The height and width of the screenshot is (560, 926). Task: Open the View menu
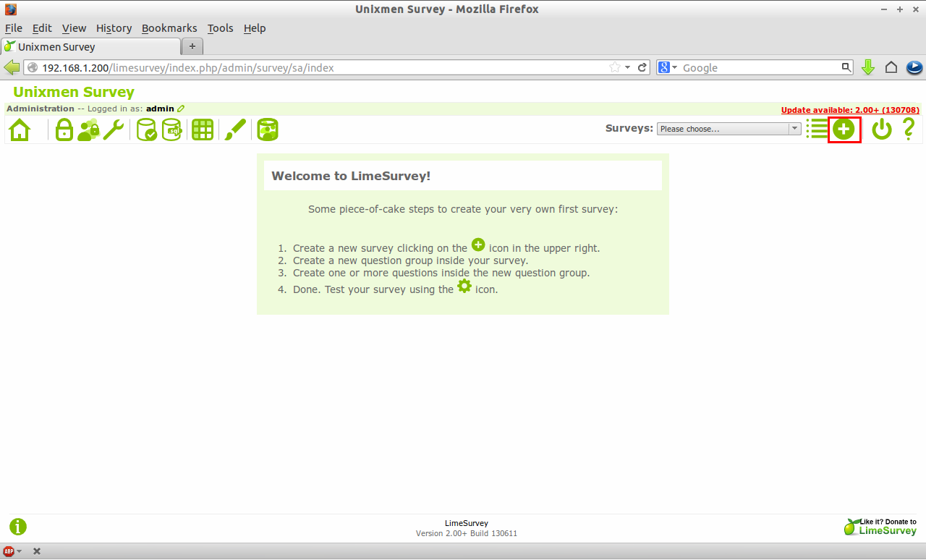pos(74,28)
